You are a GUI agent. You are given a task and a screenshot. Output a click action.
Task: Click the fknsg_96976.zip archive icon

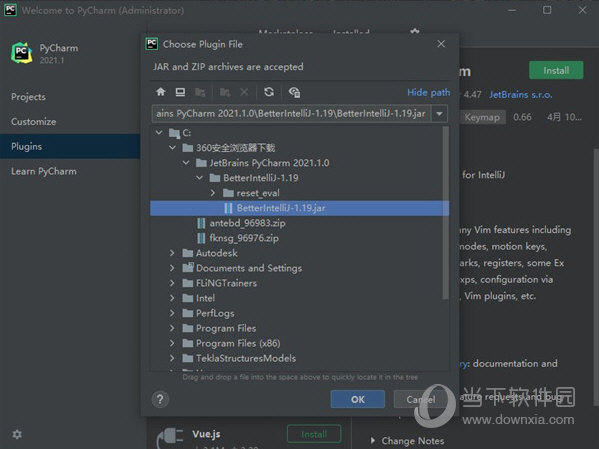(201, 238)
